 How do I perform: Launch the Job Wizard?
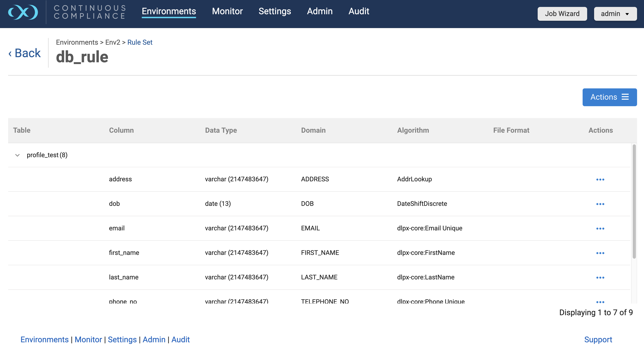pyautogui.click(x=562, y=14)
